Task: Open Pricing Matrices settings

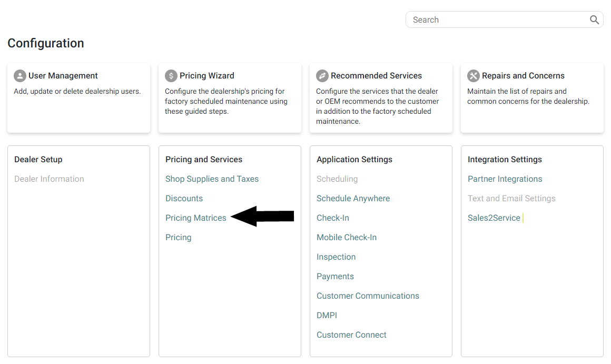Action: coord(195,218)
